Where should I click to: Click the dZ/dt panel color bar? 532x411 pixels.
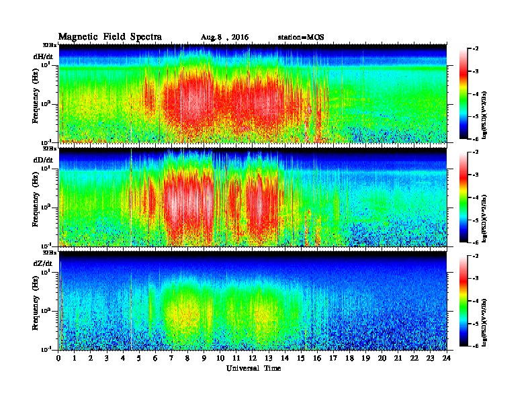tap(463, 301)
